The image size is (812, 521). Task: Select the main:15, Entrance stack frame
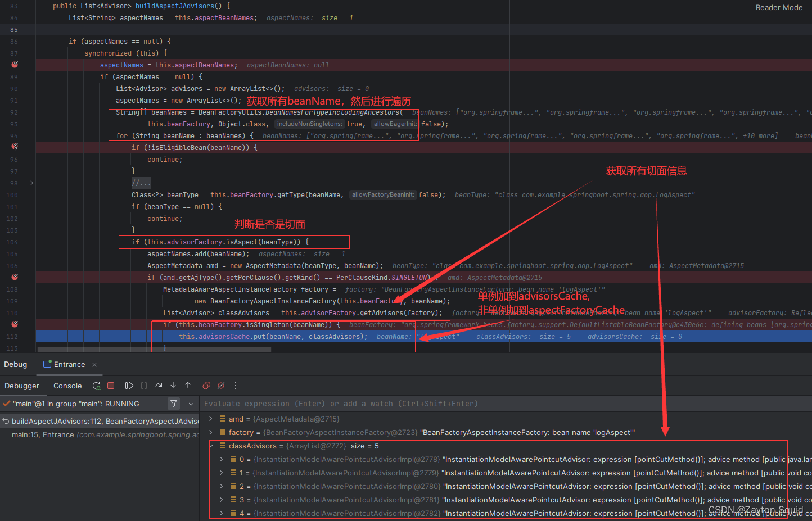click(x=100, y=434)
